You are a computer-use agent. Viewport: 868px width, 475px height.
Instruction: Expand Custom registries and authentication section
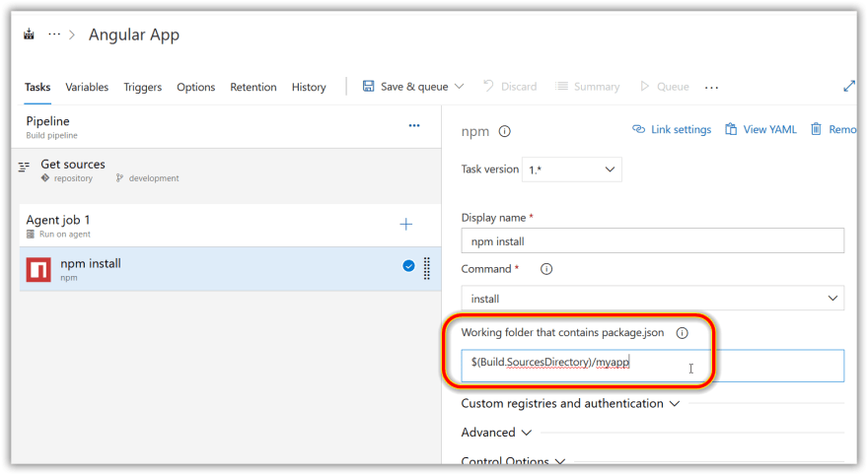click(570, 404)
